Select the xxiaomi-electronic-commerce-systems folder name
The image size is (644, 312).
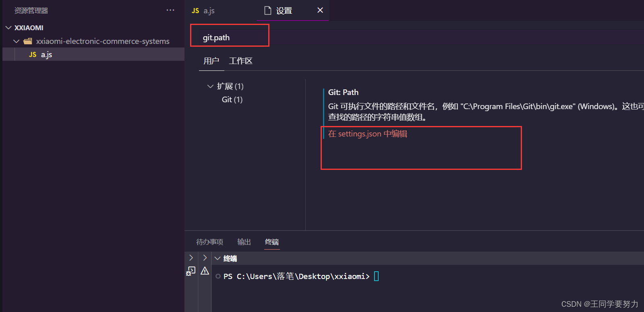coord(103,41)
